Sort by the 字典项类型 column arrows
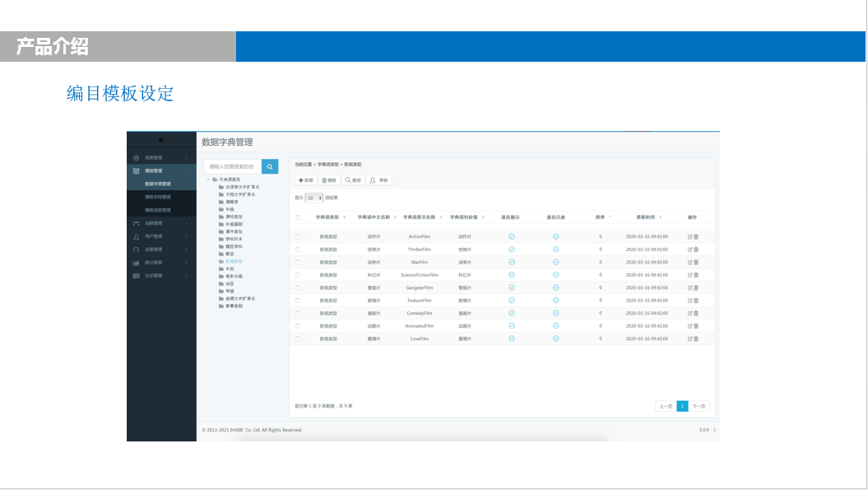This screenshot has height=490, width=868. pos(345,217)
